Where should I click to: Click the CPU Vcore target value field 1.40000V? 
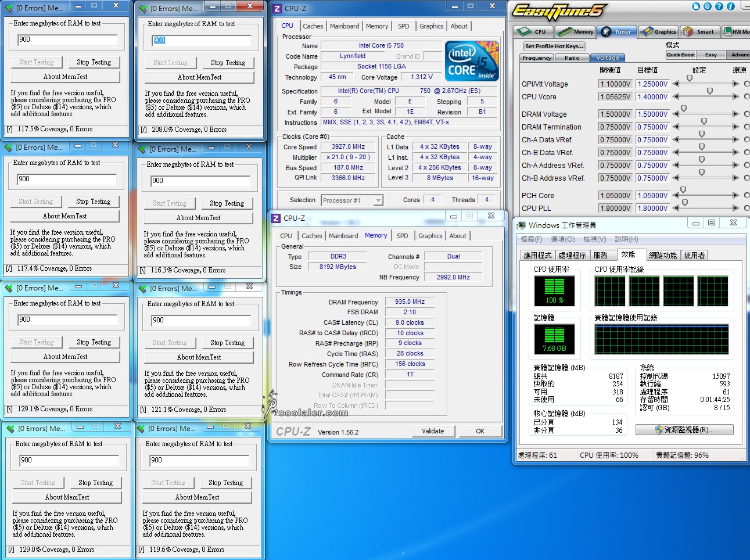coord(652,97)
